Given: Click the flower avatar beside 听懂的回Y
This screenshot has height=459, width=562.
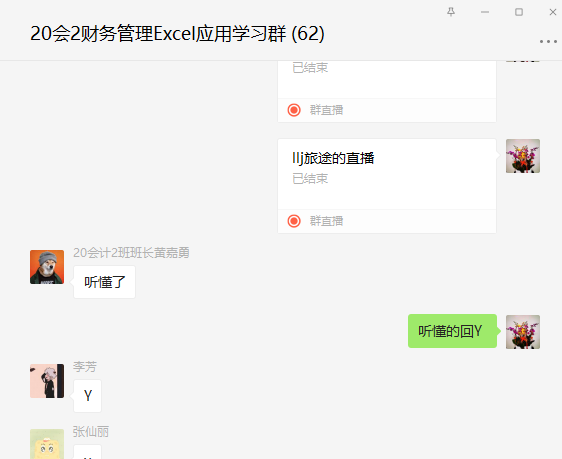Looking at the screenshot, I should pos(523,332).
